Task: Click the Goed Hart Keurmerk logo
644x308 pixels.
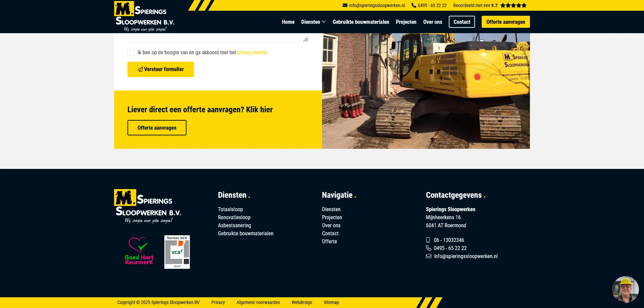Action: [x=139, y=251]
